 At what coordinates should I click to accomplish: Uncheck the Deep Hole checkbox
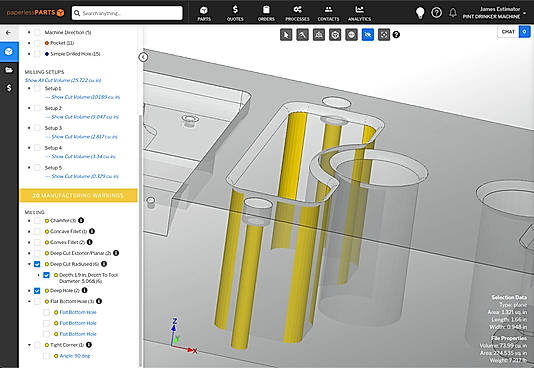[37, 291]
